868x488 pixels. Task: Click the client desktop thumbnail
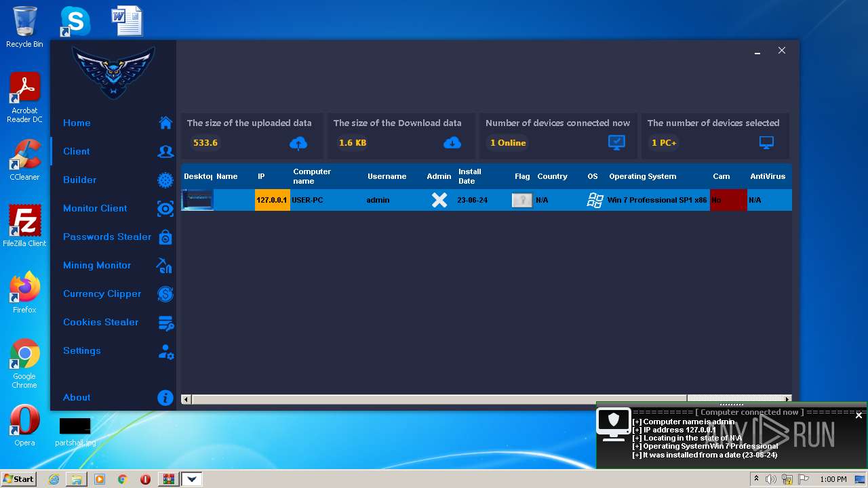[x=197, y=200]
